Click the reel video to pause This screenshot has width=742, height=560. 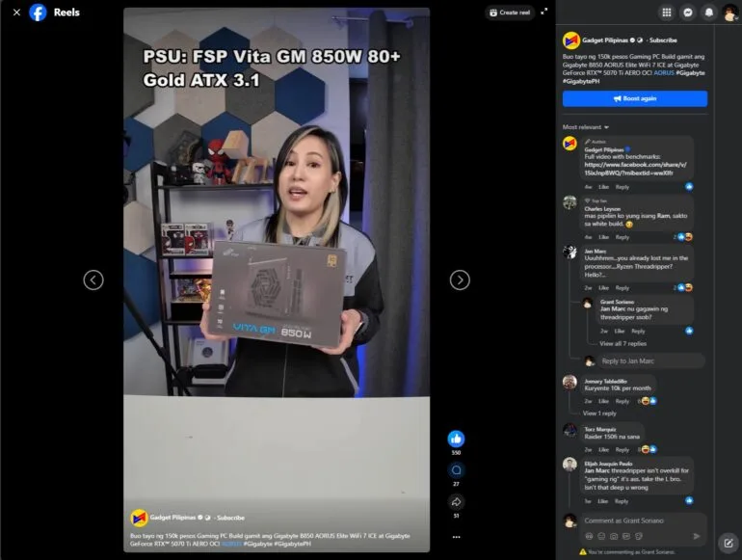click(277, 280)
